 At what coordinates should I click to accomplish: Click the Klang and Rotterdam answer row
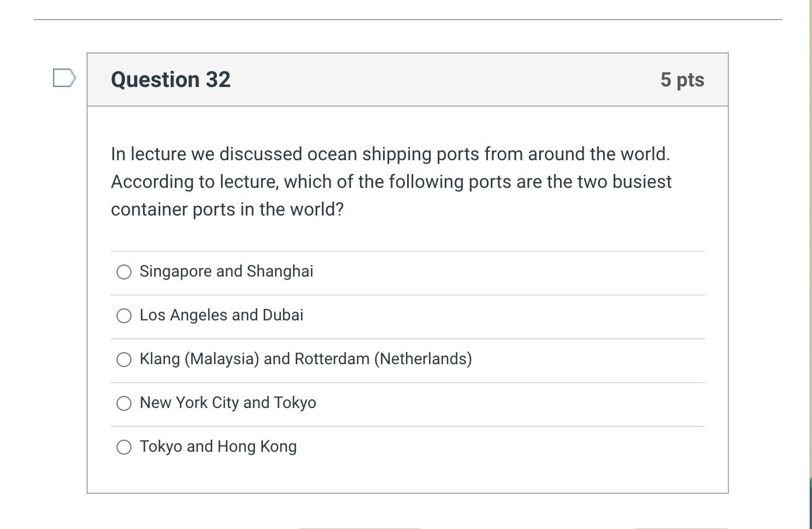pyautogui.click(x=306, y=359)
